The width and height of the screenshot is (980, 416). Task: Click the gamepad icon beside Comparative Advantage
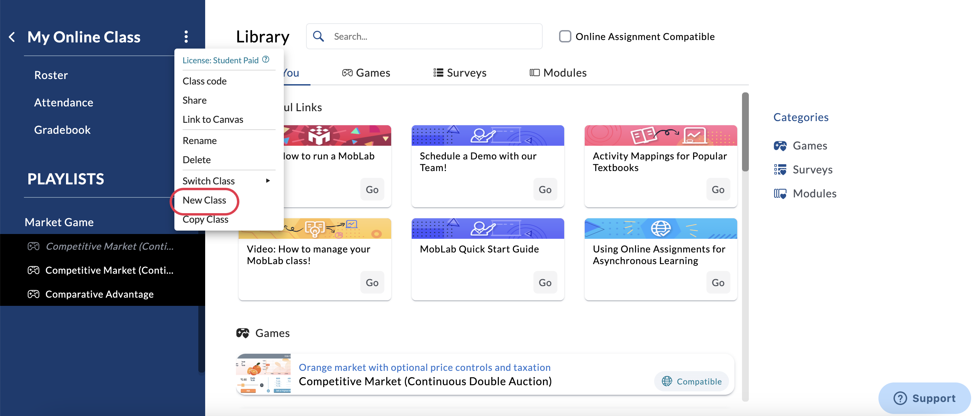tap(34, 294)
